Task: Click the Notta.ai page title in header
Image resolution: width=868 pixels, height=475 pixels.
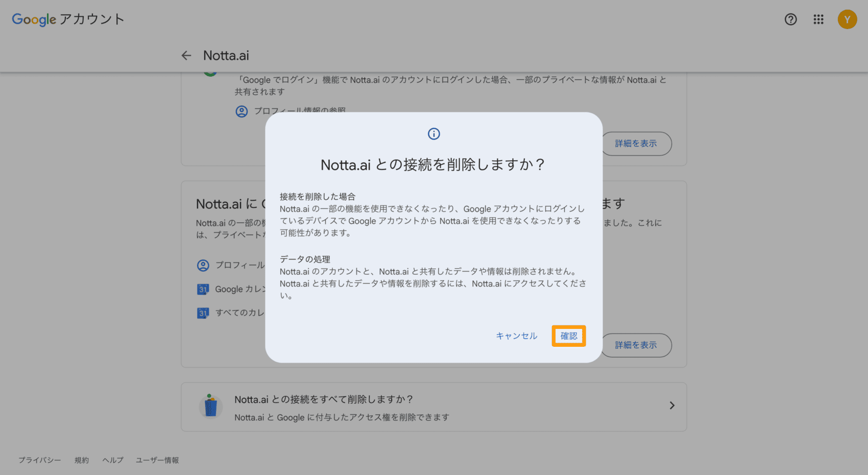Action: [x=226, y=56]
